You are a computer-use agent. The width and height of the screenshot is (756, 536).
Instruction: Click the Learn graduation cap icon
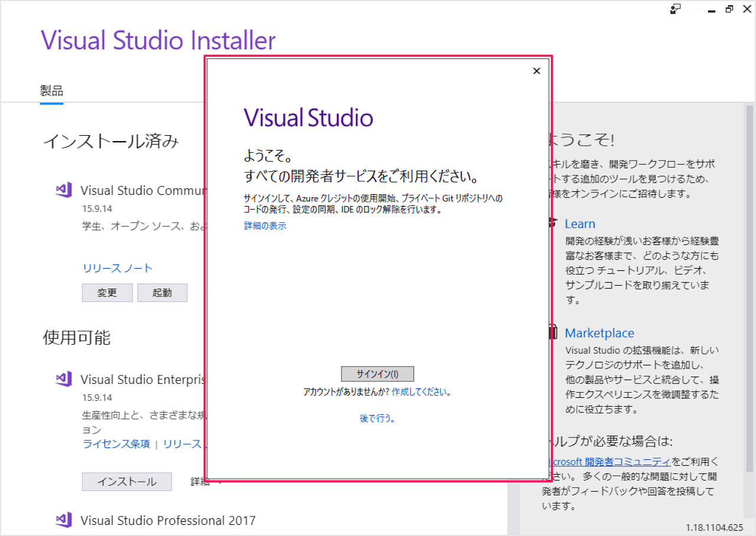[553, 224]
